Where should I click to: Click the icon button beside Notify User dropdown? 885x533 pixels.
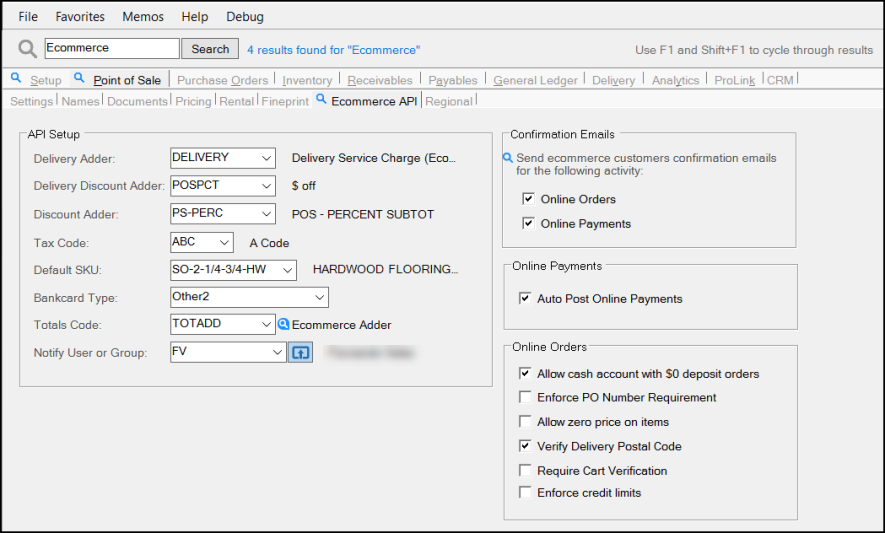pyautogui.click(x=300, y=352)
